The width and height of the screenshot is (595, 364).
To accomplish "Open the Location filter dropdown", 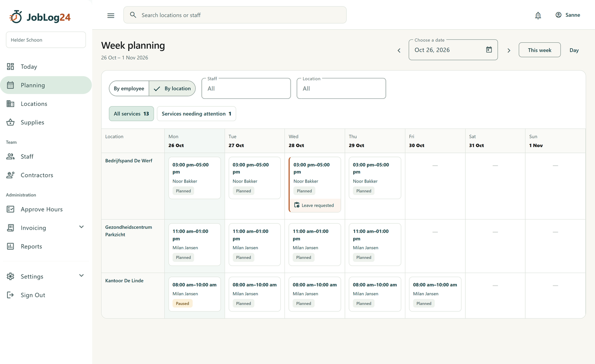I will 341,88.
